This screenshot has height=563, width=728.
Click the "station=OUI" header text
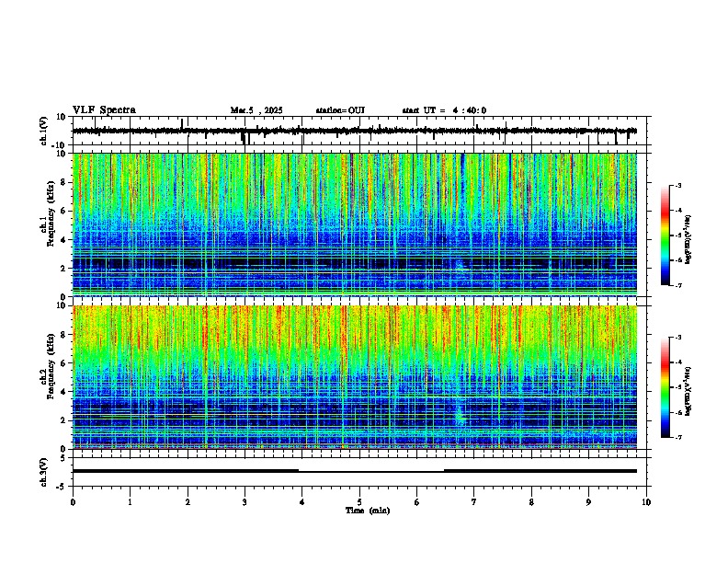click(340, 110)
